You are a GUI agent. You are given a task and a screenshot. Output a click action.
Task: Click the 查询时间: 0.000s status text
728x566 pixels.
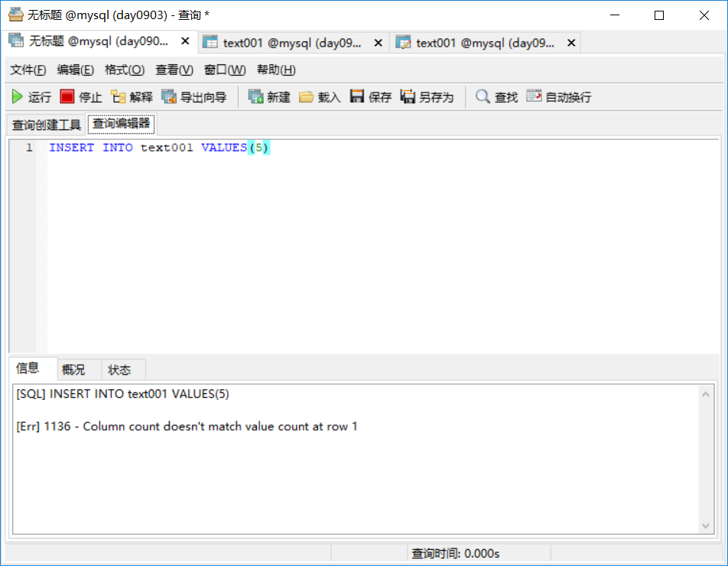(456, 553)
